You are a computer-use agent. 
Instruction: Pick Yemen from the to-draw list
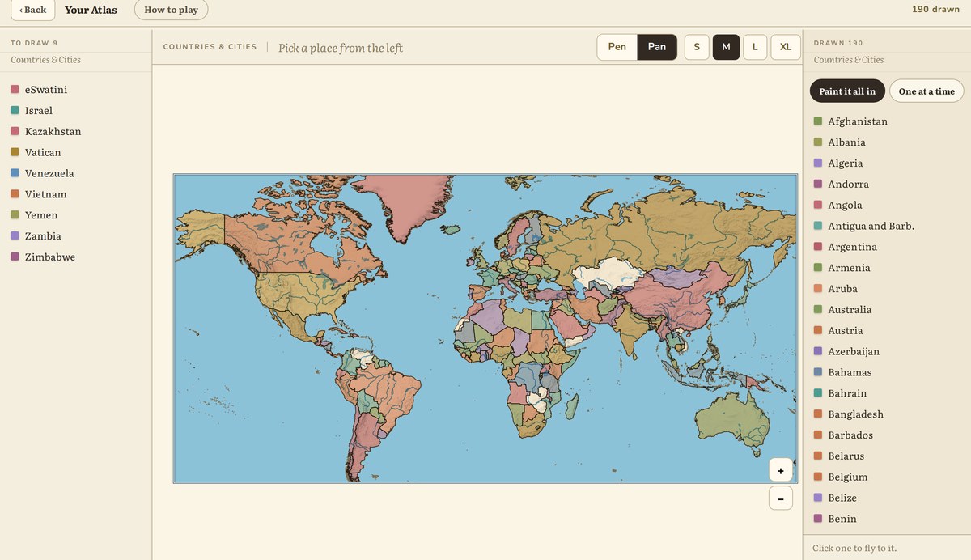point(76,215)
